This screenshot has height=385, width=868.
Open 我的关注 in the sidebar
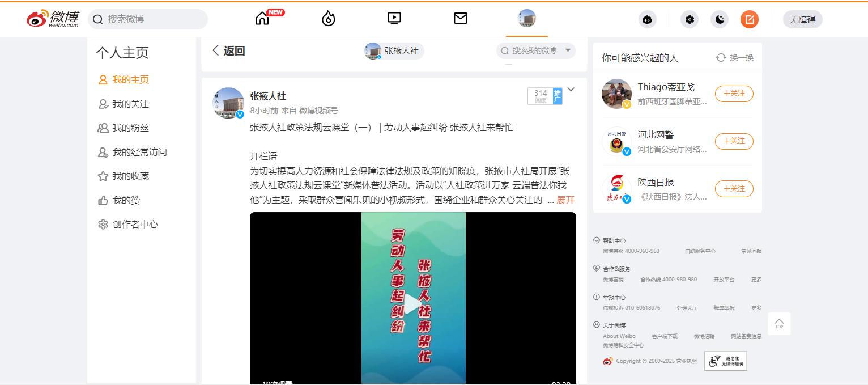[x=124, y=104]
